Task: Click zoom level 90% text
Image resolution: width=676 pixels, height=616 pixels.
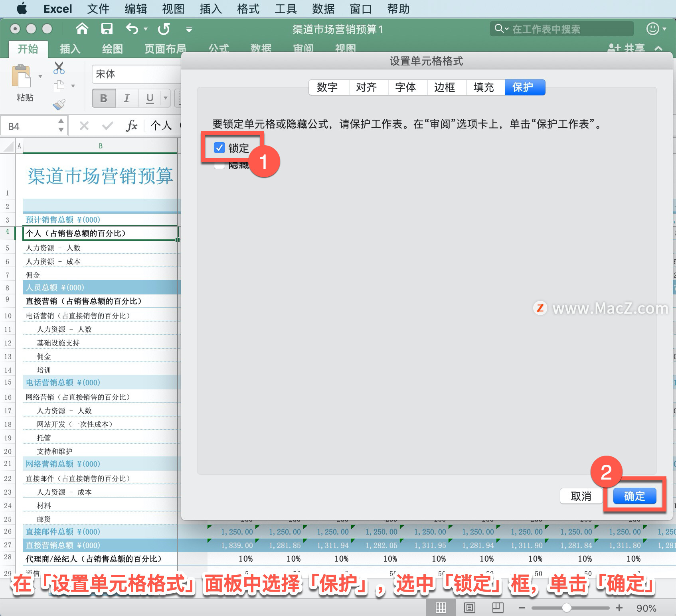Action: [x=646, y=608]
